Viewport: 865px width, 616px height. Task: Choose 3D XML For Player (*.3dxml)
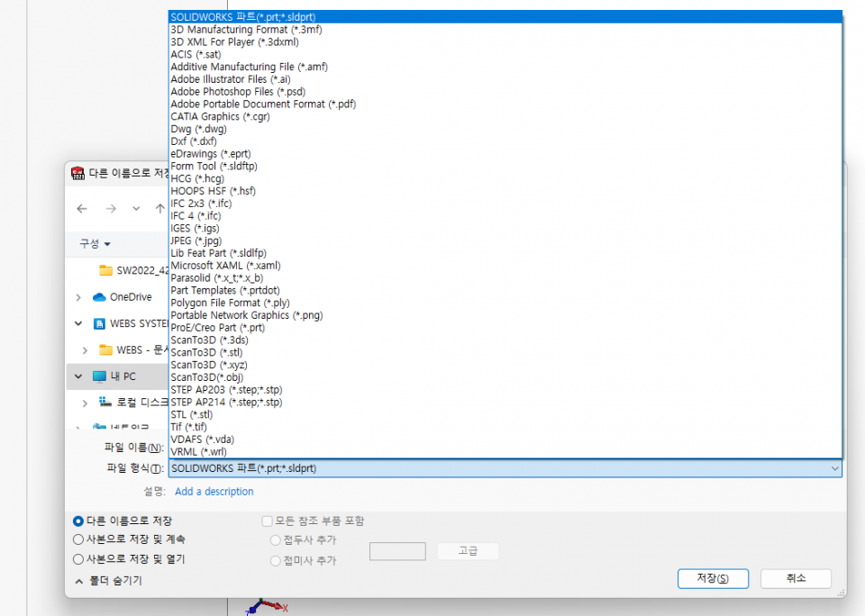[x=505, y=42]
